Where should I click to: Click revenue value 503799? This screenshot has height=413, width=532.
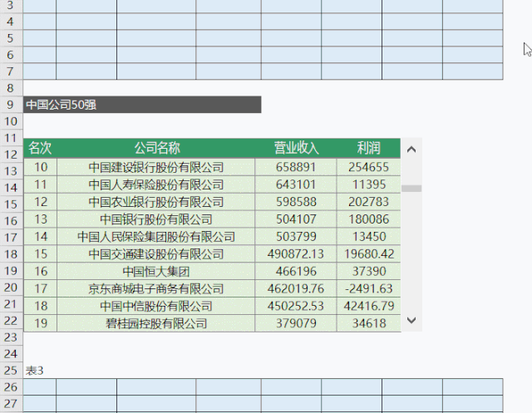(x=296, y=236)
